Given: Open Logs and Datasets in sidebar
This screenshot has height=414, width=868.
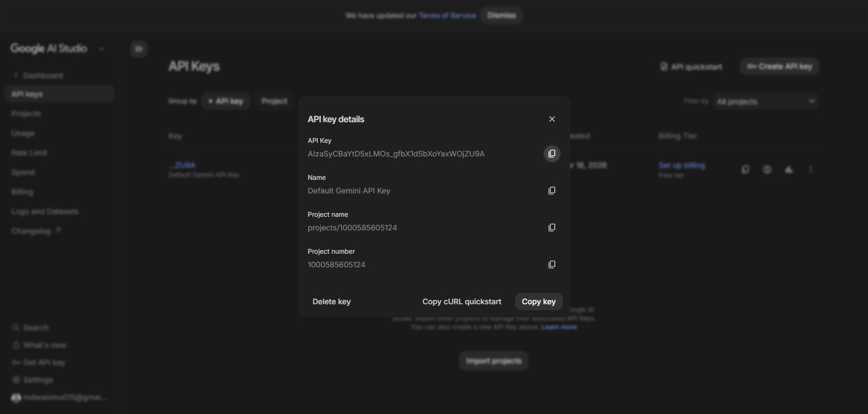Looking at the screenshot, I should click(x=45, y=211).
